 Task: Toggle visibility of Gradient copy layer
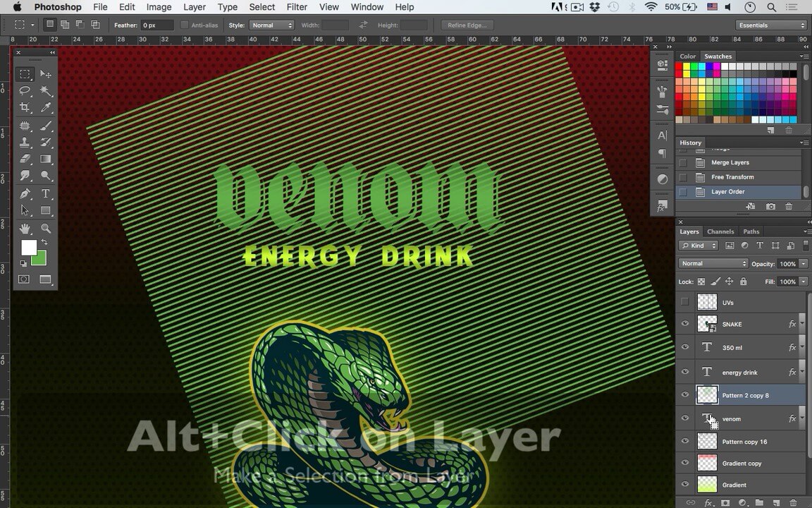click(684, 463)
